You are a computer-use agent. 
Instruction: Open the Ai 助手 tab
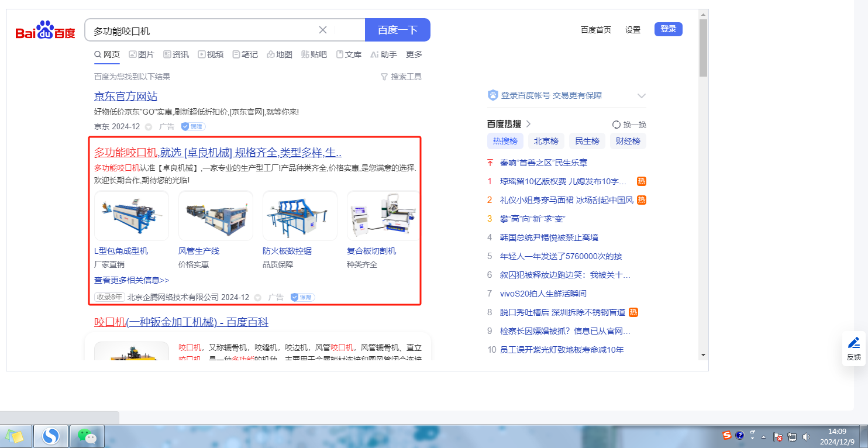pos(384,54)
